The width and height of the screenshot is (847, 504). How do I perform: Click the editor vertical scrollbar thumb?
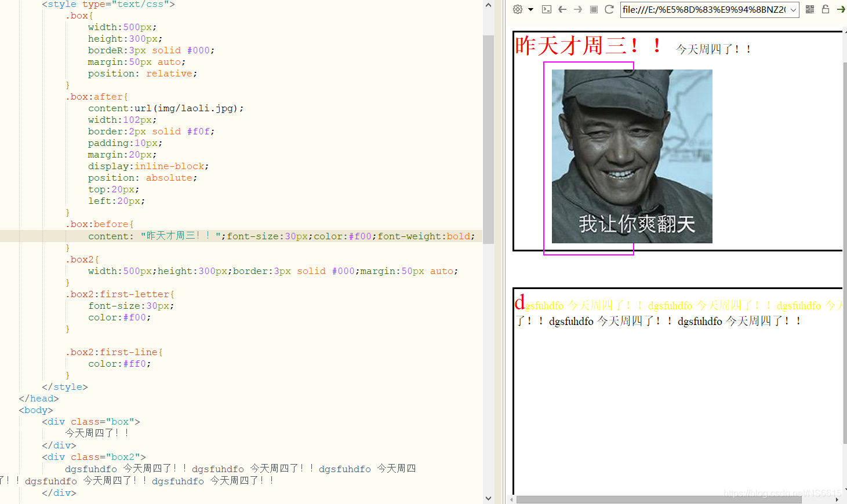tap(488, 139)
